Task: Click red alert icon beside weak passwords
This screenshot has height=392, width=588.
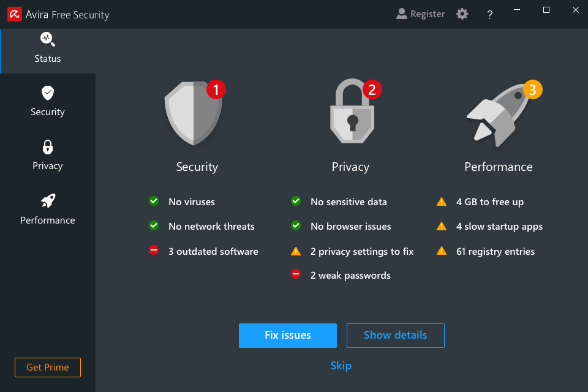Action: (x=296, y=274)
